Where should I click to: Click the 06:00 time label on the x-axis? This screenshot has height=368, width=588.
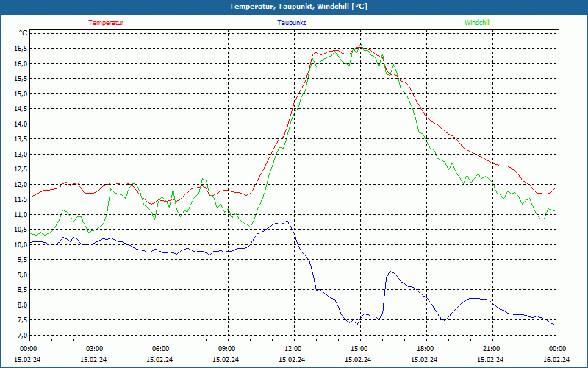[160, 349]
